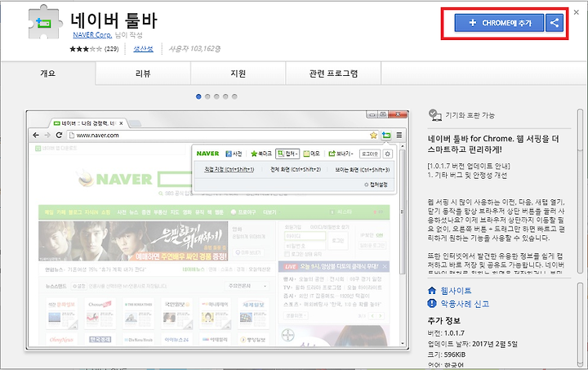Select the first screenshot carousel dot
588x370 pixels.
tap(198, 96)
